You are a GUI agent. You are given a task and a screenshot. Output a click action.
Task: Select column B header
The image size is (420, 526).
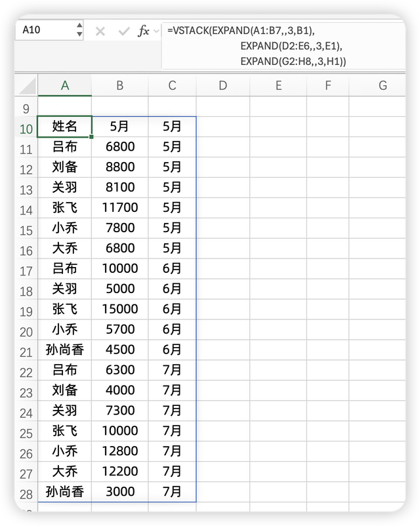point(120,86)
